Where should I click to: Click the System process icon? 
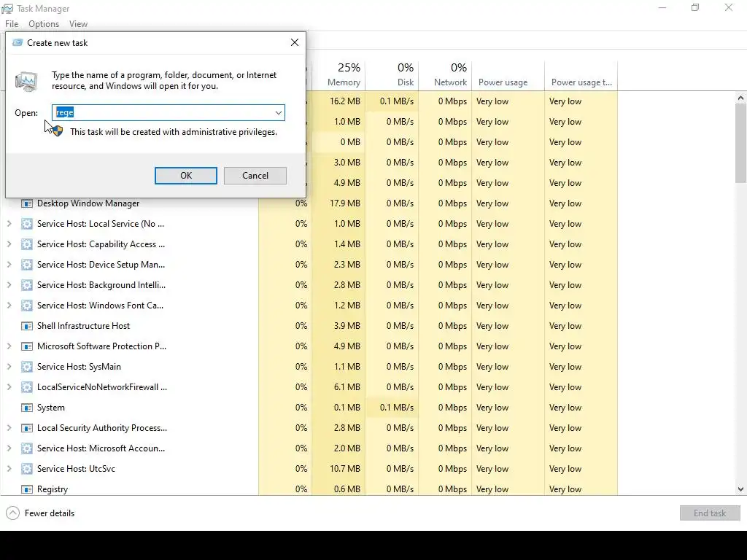tap(27, 408)
